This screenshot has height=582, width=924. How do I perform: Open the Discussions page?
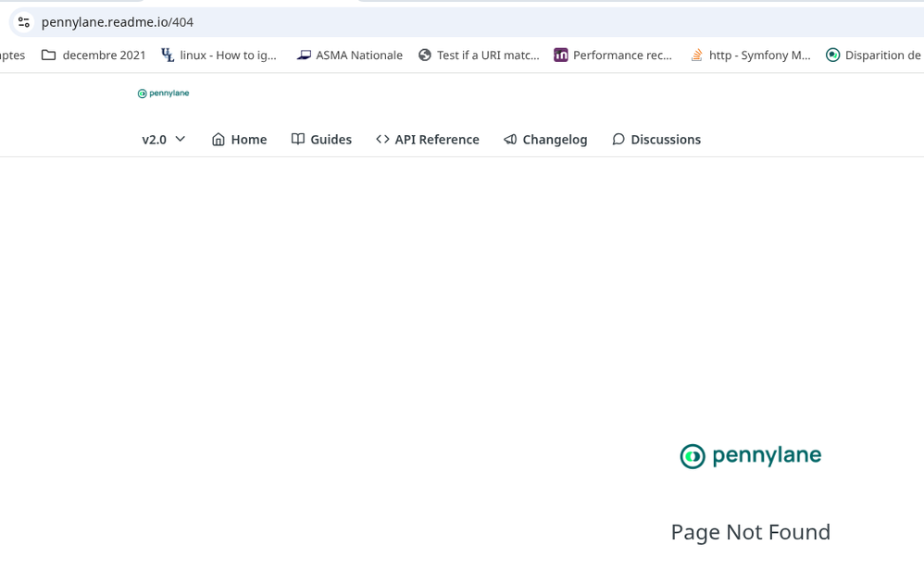pyautogui.click(x=656, y=140)
